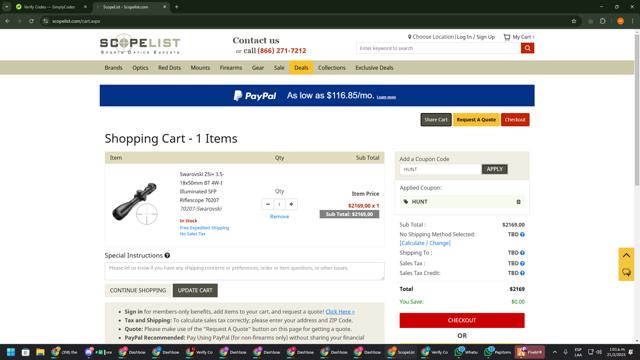Open File Explorer from taskbar

40,352
